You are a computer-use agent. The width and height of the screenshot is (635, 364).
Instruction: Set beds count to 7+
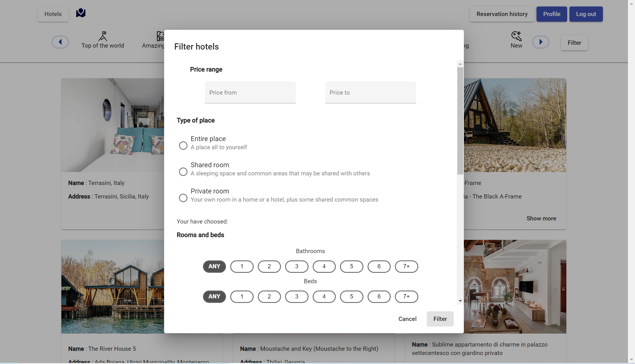coord(406,296)
